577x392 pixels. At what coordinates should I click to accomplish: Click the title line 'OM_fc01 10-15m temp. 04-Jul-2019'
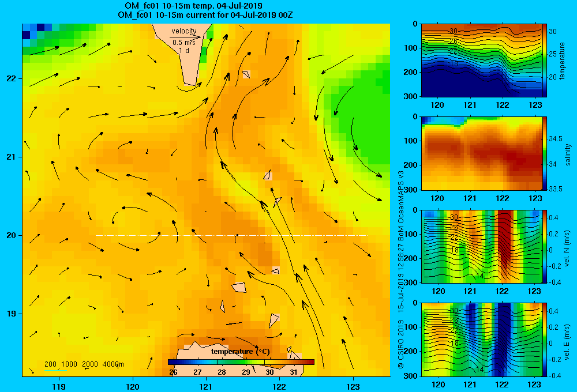click(193, 6)
